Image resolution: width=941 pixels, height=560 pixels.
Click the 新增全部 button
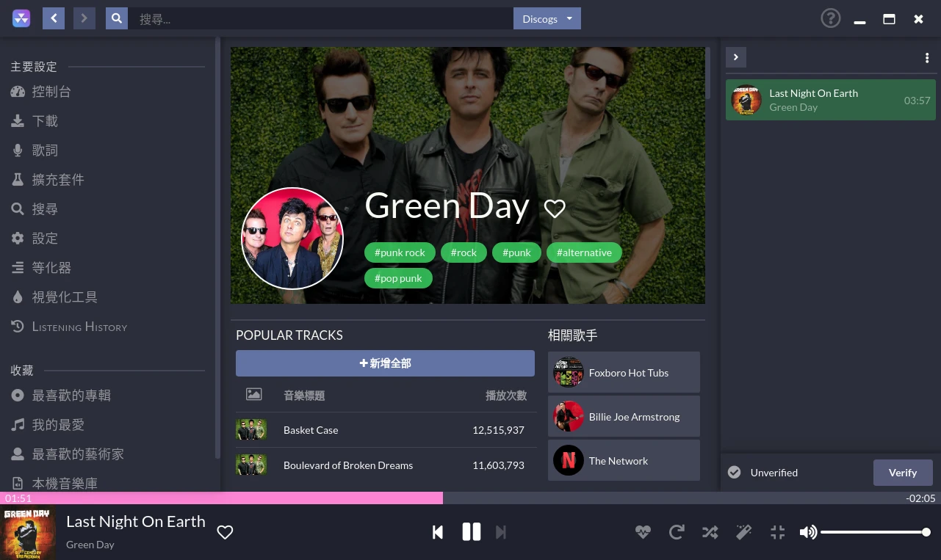coord(385,363)
